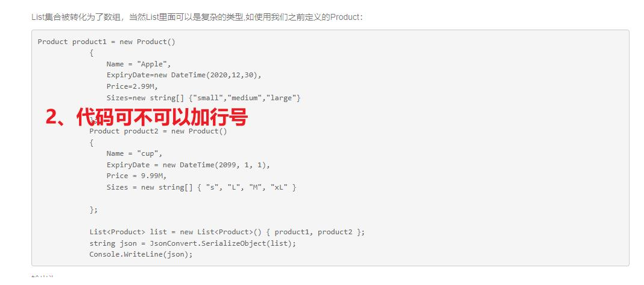
Task: Click the closing "};" of product2
Action: (93, 210)
